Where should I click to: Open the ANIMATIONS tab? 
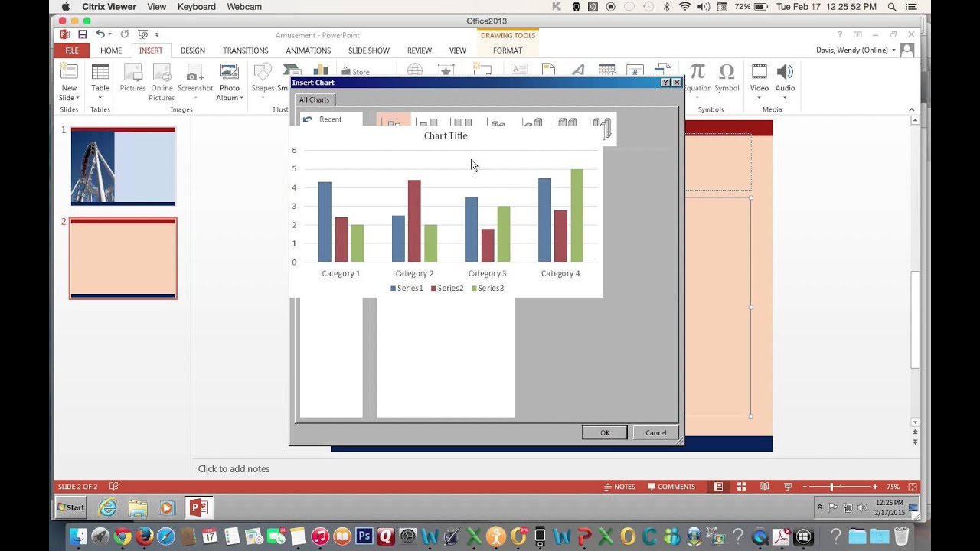309,51
